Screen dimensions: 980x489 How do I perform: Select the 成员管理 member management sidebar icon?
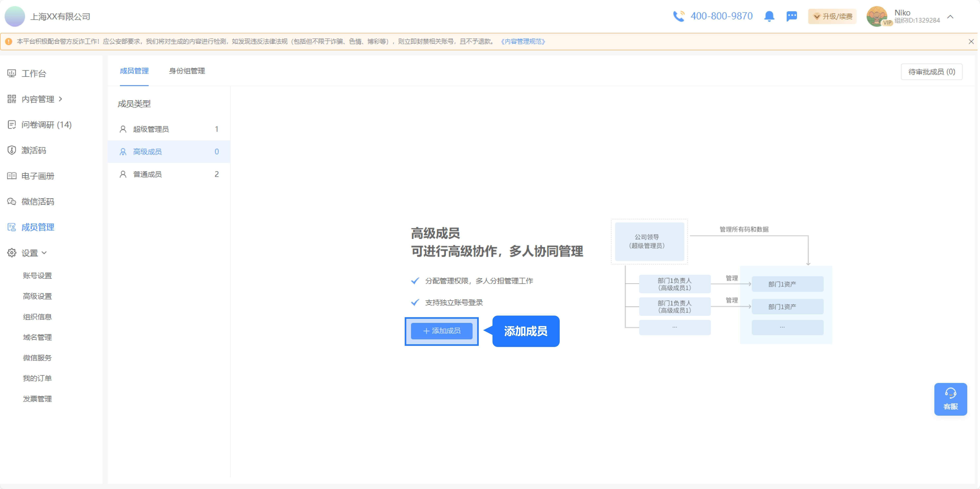pyautogui.click(x=11, y=227)
